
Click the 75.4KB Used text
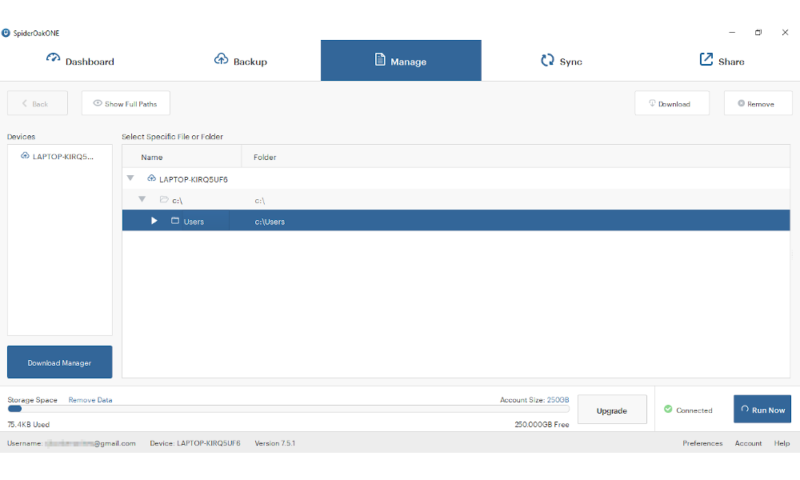point(29,424)
